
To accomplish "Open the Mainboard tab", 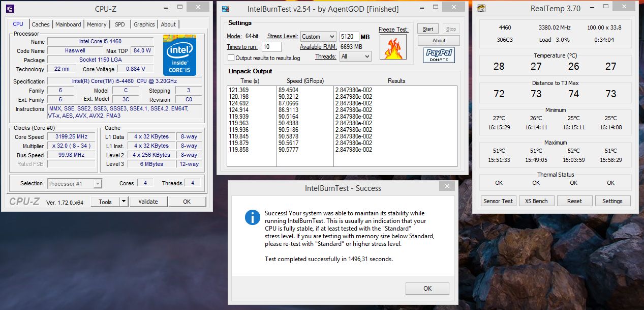I will click(x=68, y=24).
